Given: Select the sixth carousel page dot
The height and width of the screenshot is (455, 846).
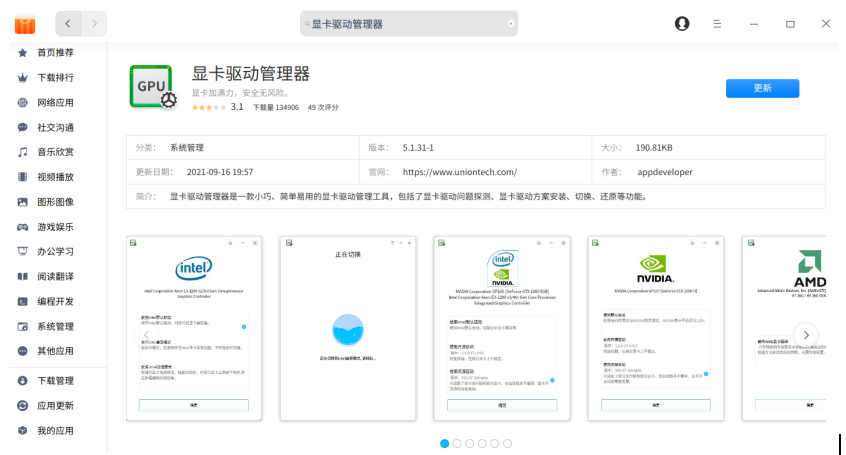Looking at the screenshot, I should click(x=507, y=444).
